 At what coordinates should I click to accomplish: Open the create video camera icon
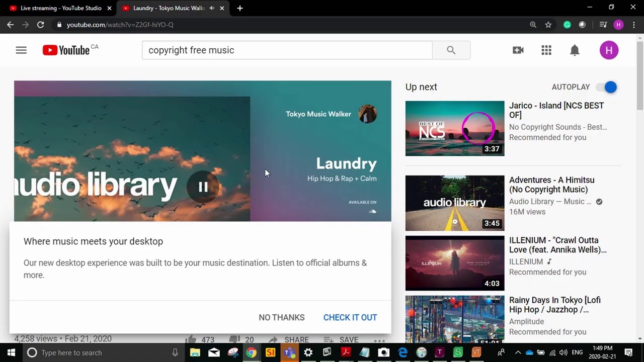[x=518, y=50]
